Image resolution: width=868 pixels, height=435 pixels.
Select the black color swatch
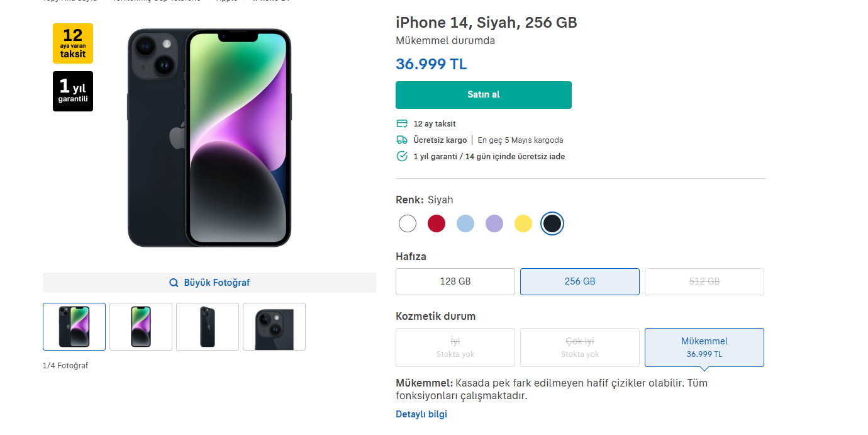(552, 223)
